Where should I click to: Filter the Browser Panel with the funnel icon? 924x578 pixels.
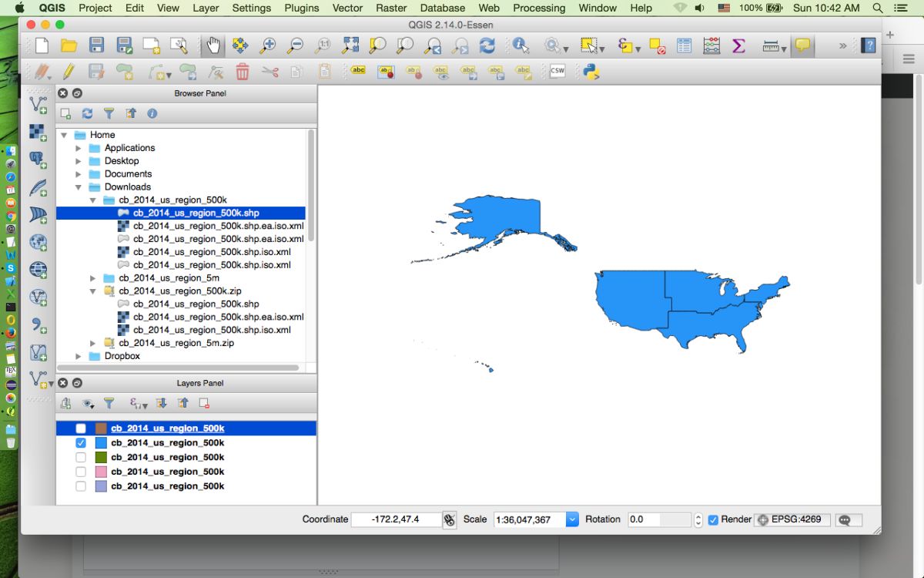(x=109, y=113)
